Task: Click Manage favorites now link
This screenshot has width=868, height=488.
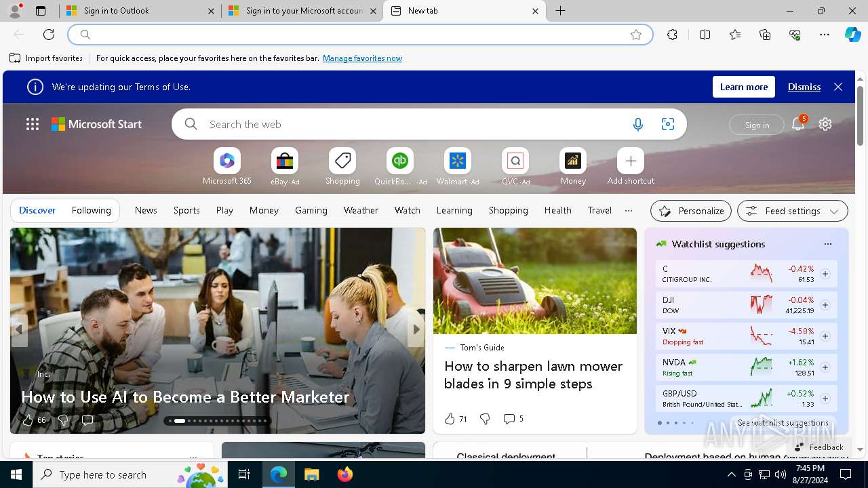Action: 362,58
